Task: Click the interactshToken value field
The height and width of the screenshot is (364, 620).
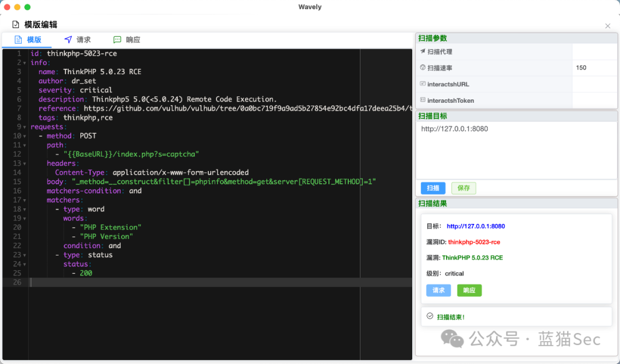Action: 594,100
